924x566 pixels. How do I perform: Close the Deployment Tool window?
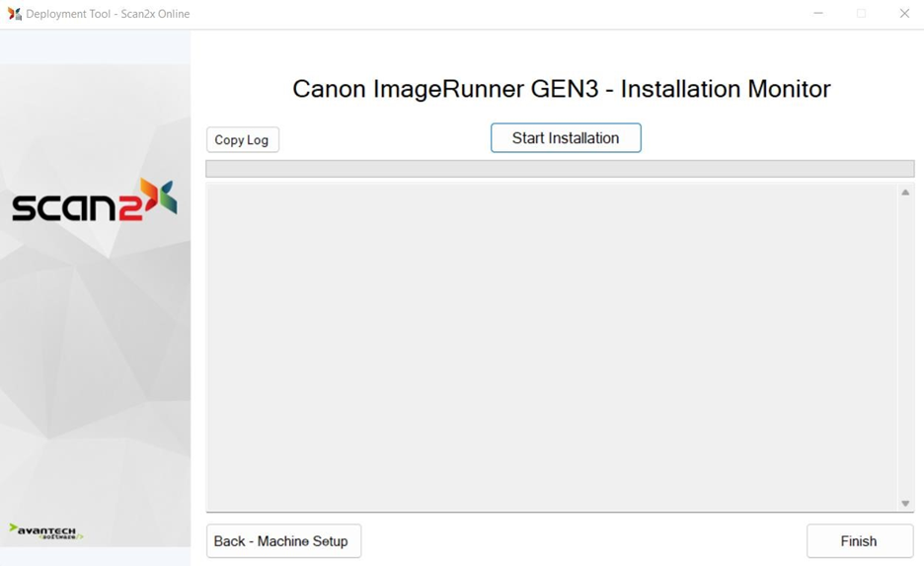point(904,14)
